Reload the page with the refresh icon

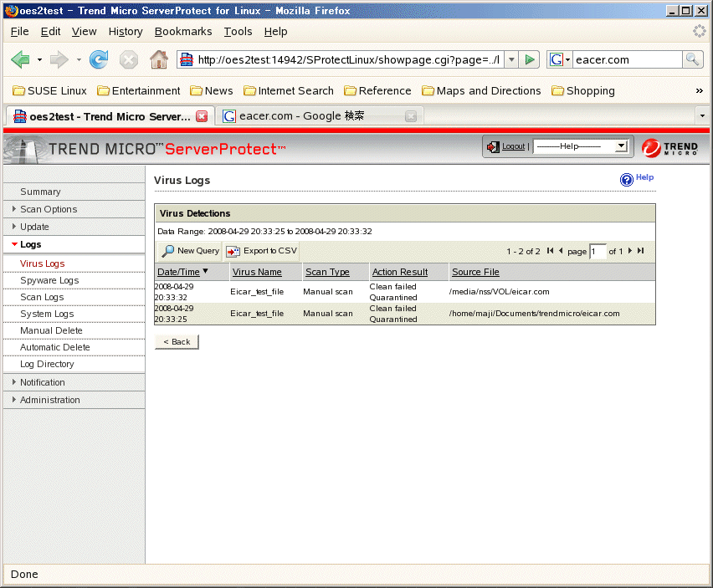(x=99, y=59)
